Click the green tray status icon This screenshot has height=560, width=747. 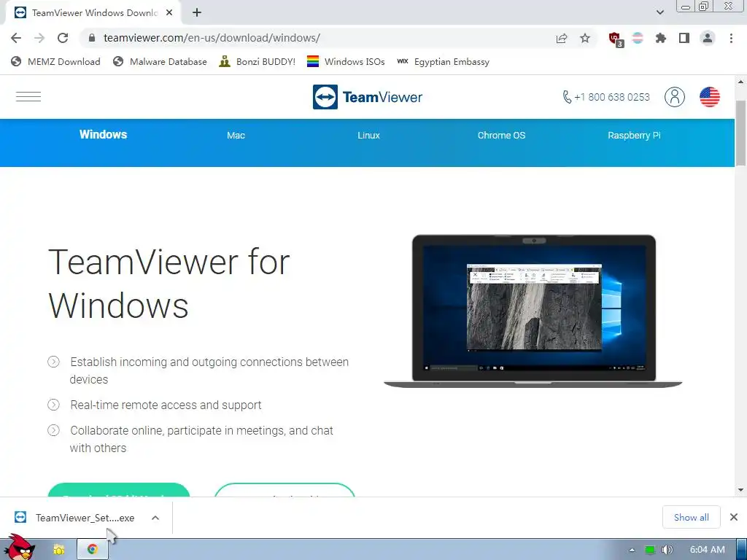(649, 550)
